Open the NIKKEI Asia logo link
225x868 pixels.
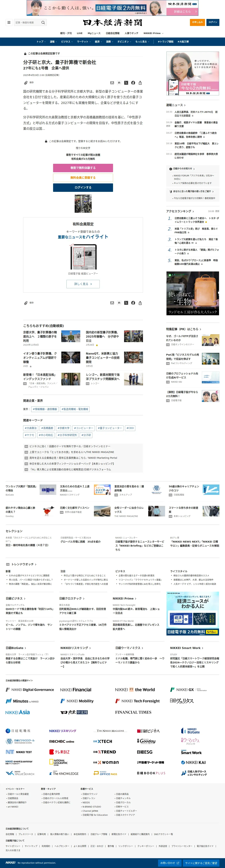pos(18,712)
